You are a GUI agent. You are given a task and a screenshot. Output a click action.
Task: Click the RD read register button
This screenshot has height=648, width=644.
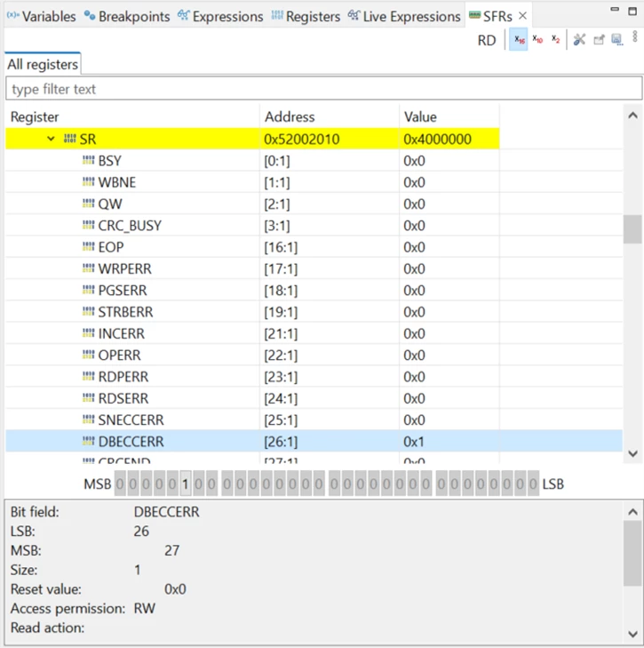[487, 40]
